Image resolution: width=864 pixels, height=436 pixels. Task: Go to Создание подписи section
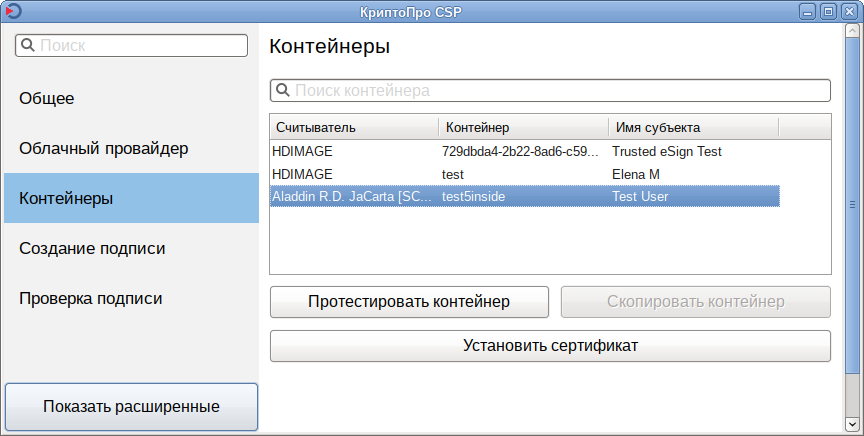tap(131, 248)
